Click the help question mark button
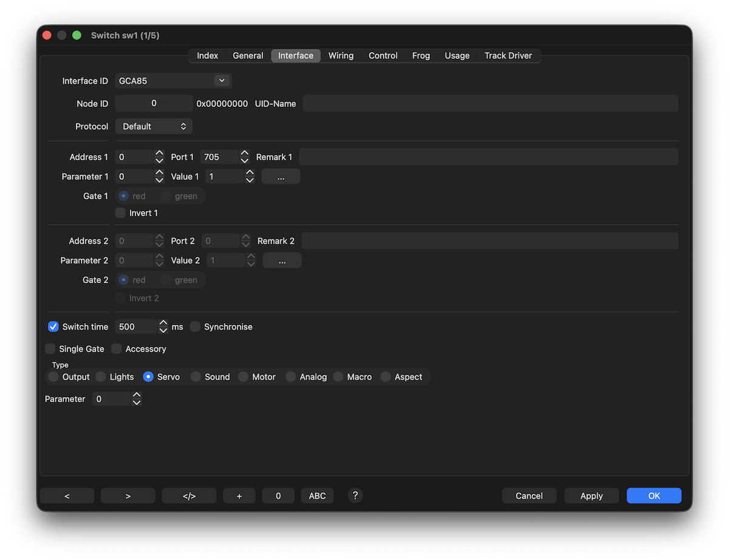The height and width of the screenshot is (560, 729). [355, 495]
